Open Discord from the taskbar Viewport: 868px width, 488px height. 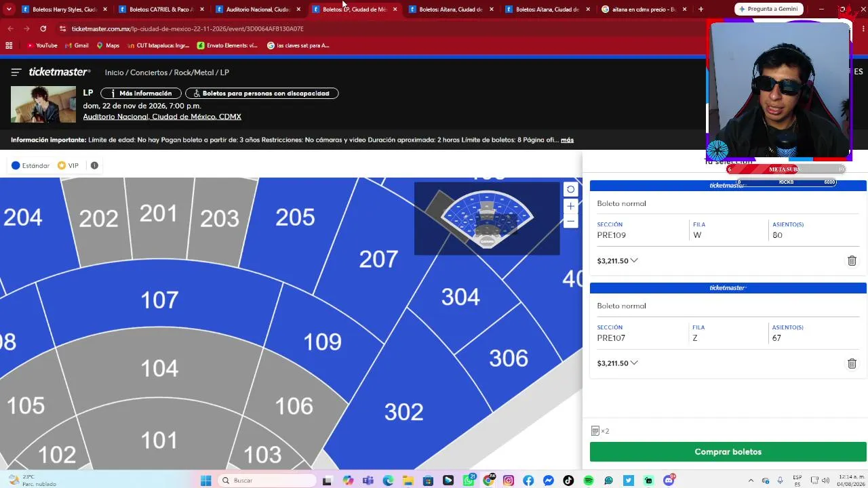[669, 481]
